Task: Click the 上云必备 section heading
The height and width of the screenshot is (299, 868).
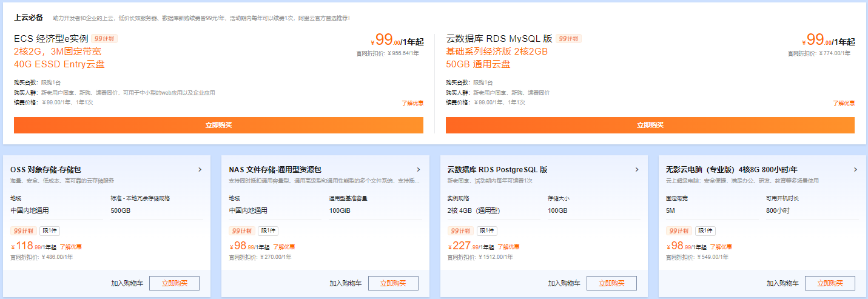Action: click(28, 18)
